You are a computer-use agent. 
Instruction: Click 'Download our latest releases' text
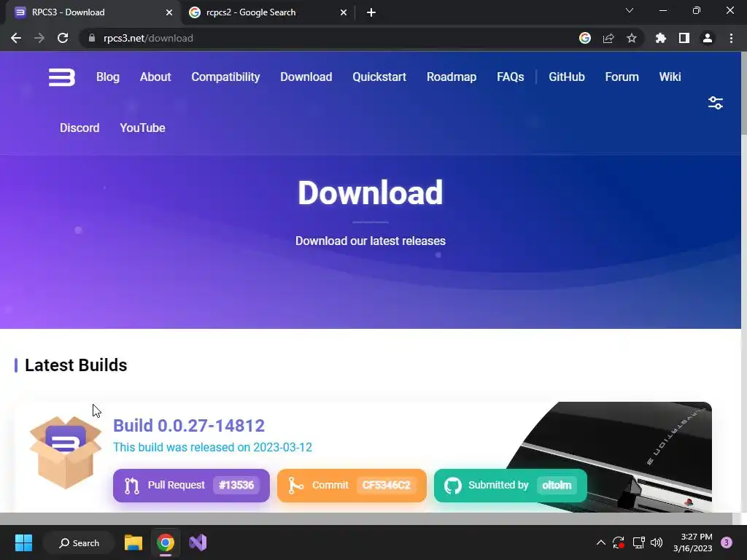(x=370, y=241)
